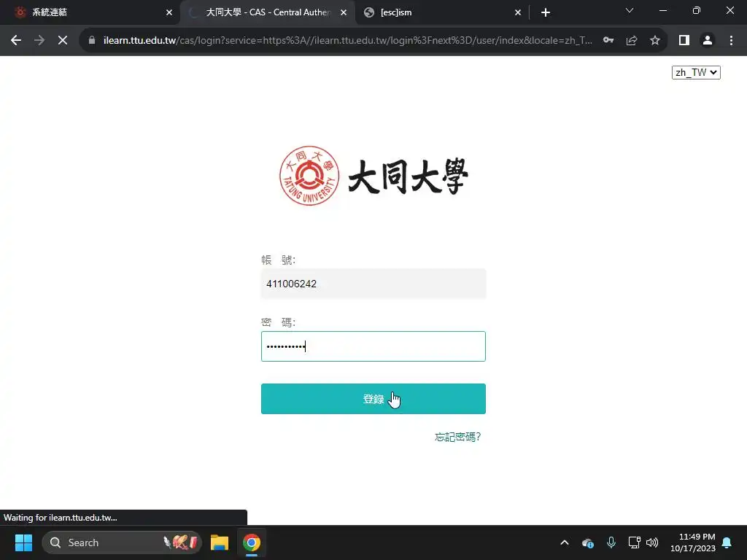This screenshot has height=560, width=747.
Task: Open the browser side panel
Action: [684, 41]
